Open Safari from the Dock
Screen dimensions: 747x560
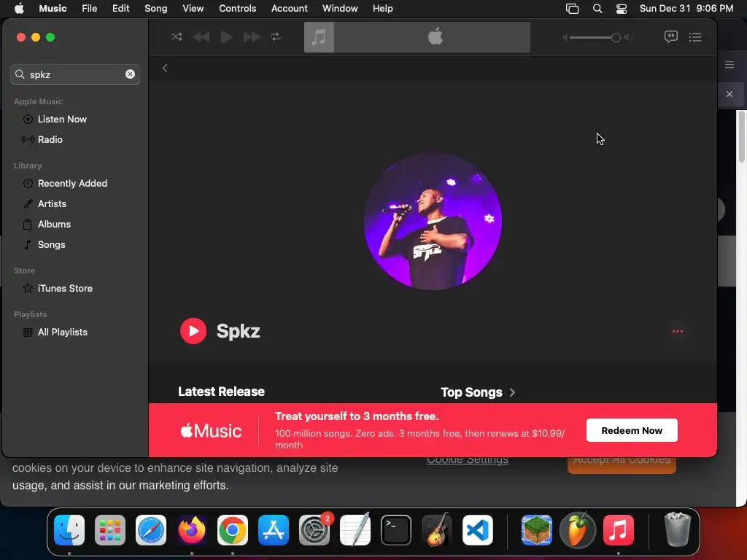tap(151, 530)
